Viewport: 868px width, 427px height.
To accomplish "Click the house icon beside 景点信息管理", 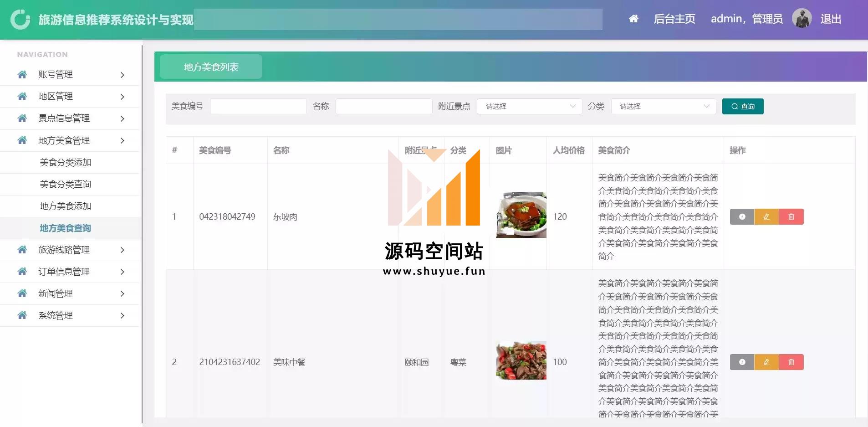I will coord(22,118).
